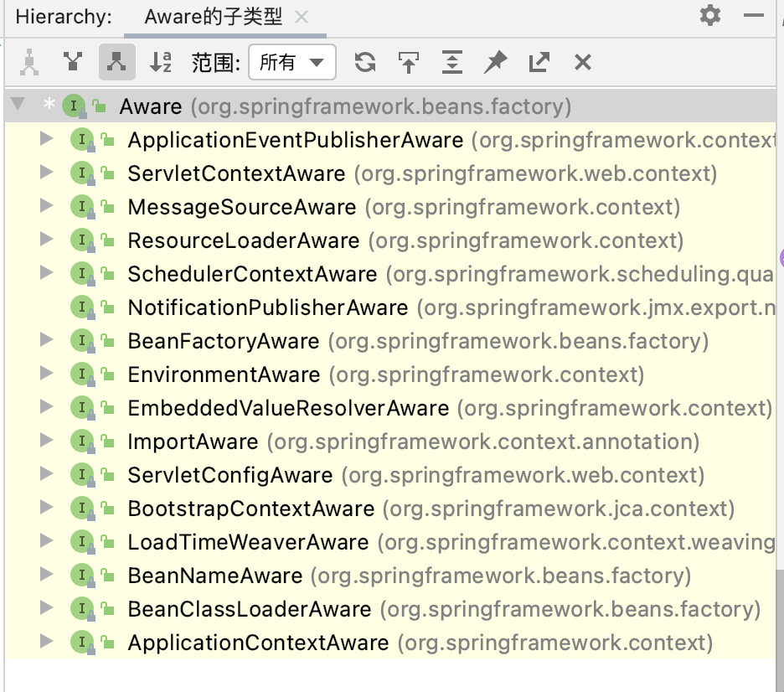Click the autoscroll to source icon
Viewport: 784px width, 692px height.
tap(409, 63)
